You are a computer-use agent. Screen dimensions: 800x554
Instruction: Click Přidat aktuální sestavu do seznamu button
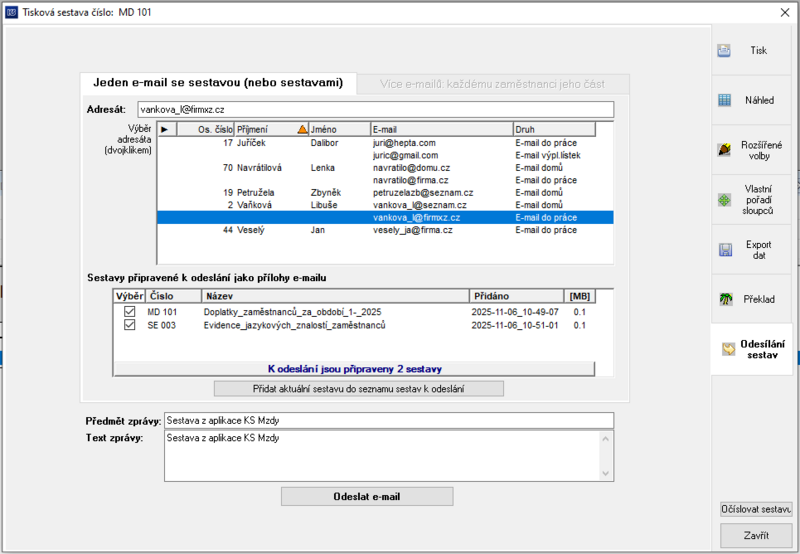tap(359, 389)
